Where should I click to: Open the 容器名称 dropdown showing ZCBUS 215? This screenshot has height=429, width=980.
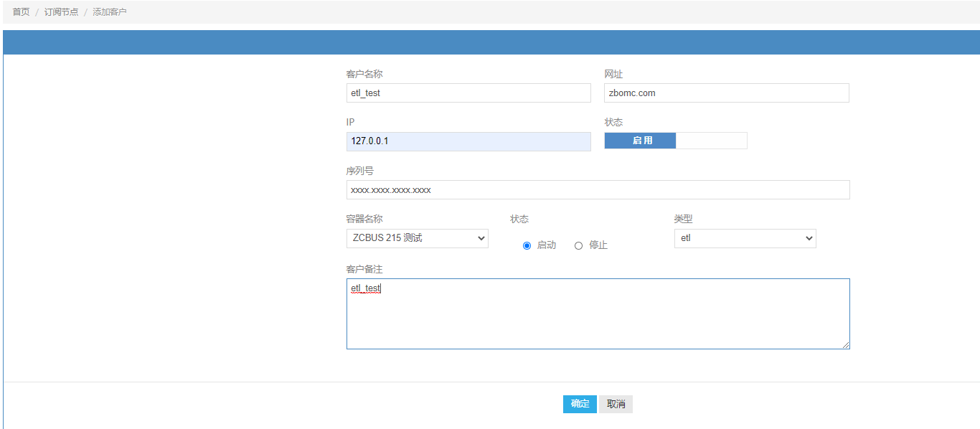click(417, 238)
